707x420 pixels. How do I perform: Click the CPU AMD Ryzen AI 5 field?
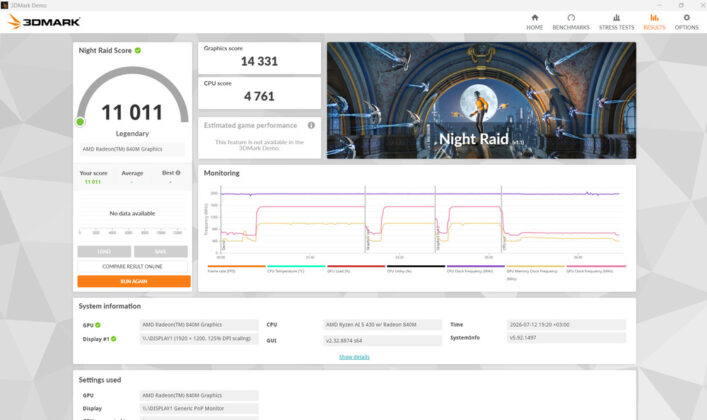382,325
